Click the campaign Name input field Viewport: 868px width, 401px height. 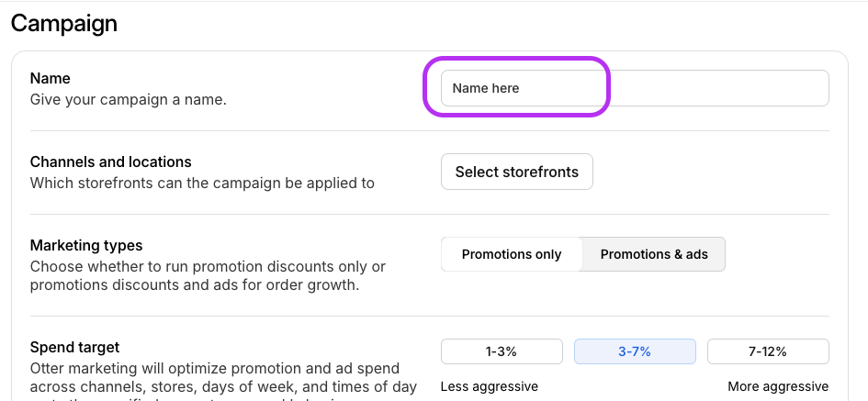[x=634, y=88]
